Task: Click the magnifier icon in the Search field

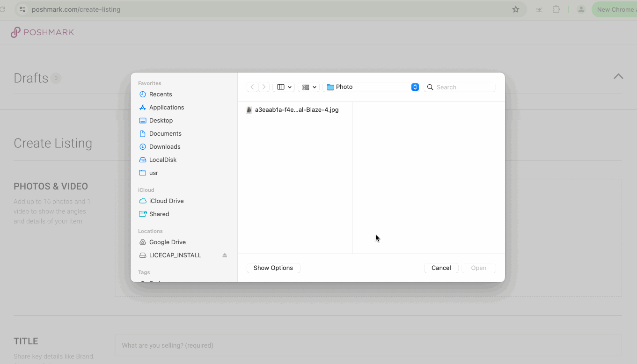Action: 430,87
